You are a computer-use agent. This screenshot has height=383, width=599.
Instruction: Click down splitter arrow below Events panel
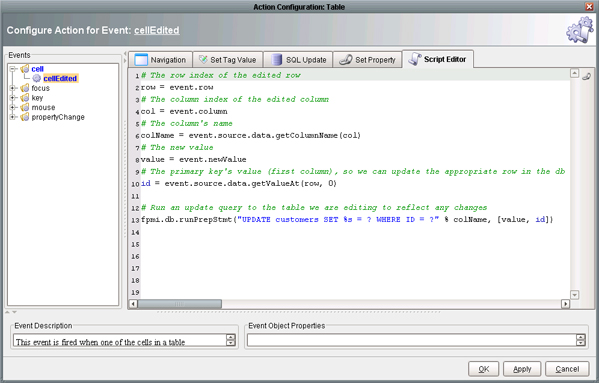point(15,312)
